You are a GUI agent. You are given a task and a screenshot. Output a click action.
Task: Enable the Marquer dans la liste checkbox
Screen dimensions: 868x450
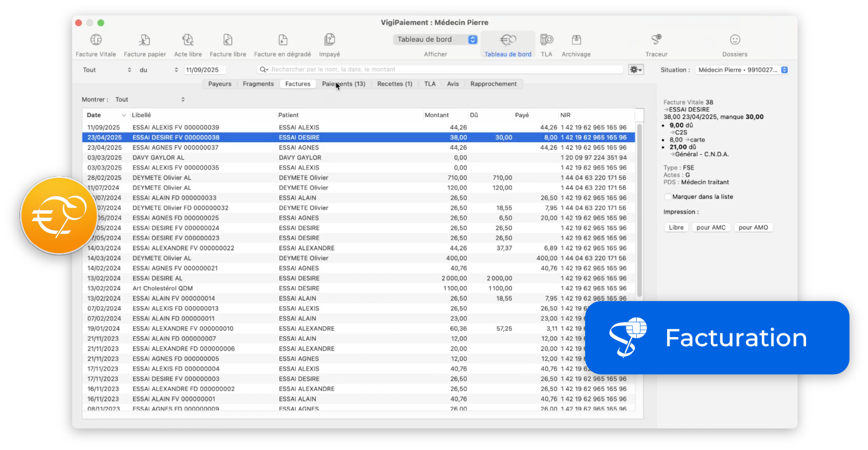[x=668, y=197]
